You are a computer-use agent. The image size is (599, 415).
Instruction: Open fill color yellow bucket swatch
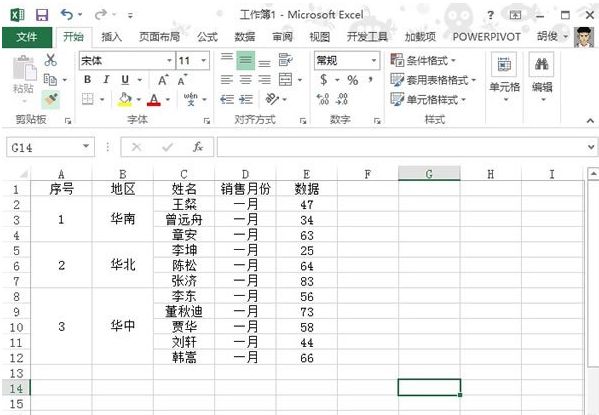pos(125,99)
